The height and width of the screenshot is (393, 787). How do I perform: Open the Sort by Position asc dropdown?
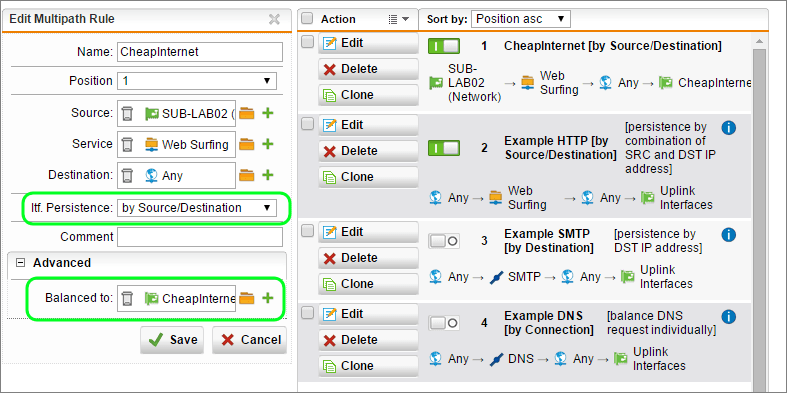[x=520, y=19]
